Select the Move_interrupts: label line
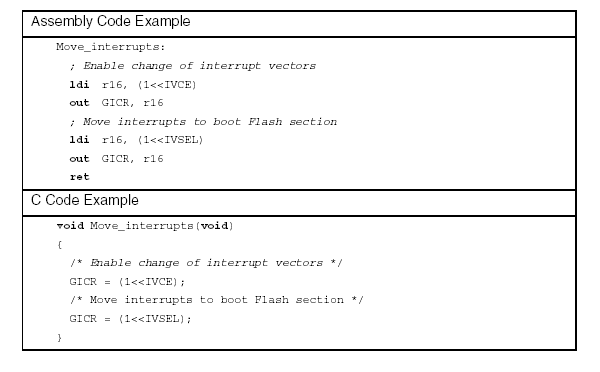The height and width of the screenshot is (372, 600). pos(111,47)
